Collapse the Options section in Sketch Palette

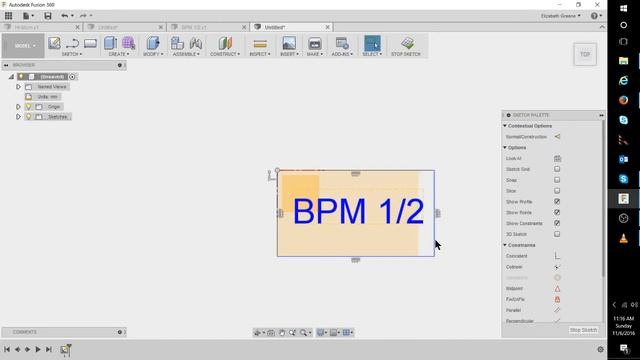coord(505,147)
